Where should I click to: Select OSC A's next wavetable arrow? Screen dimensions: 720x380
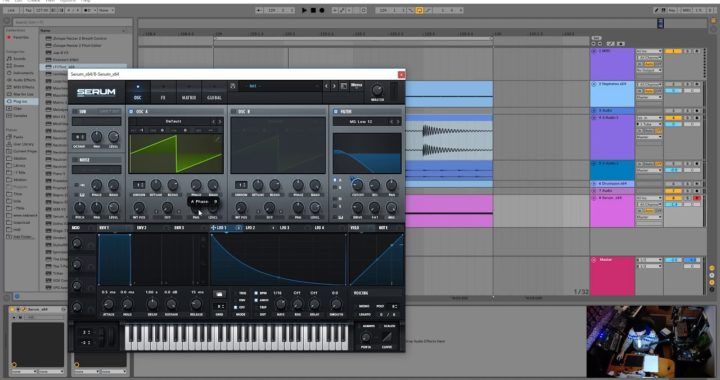click(220, 122)
